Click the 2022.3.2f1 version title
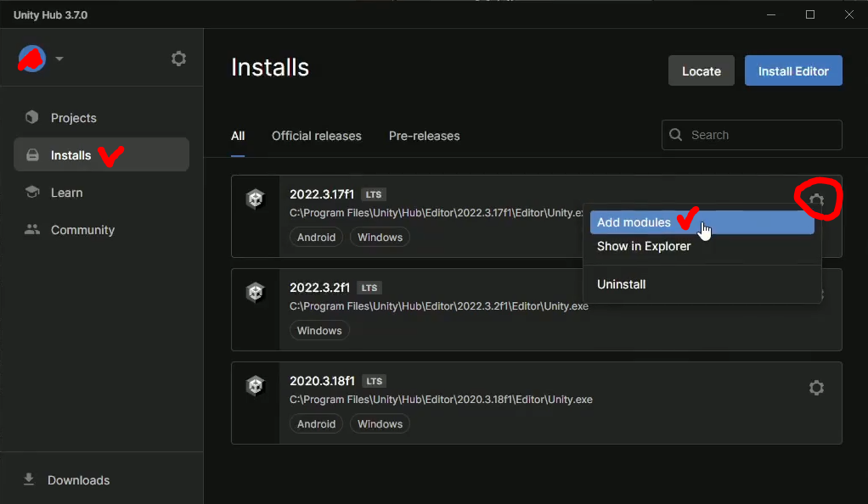Image resolution: width=868 pixels, height=504 pixels. 319,288
